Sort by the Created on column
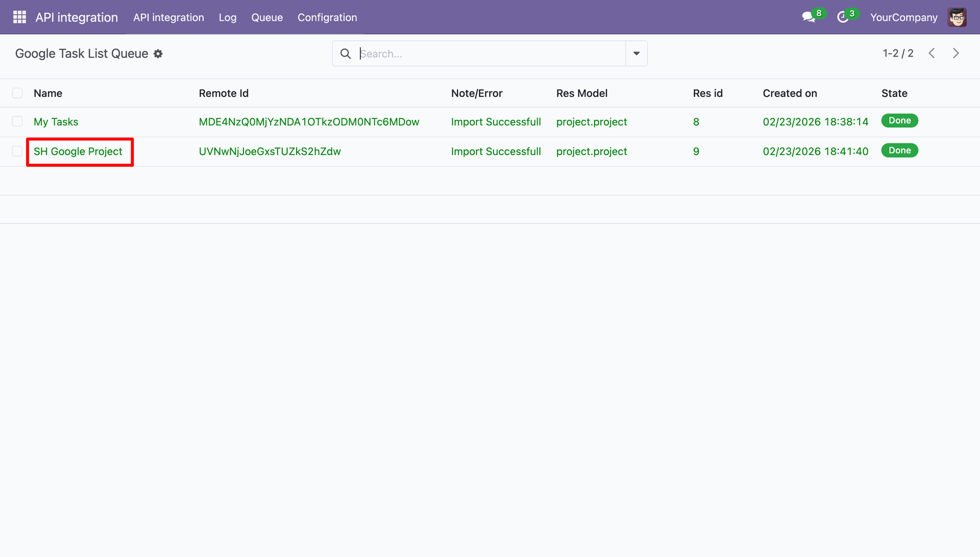This screenshot has width=980, height=557. (x=790, y=93)
